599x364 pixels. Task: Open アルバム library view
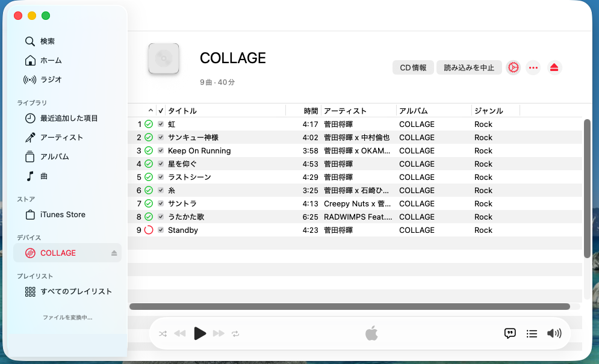(47, 156)
